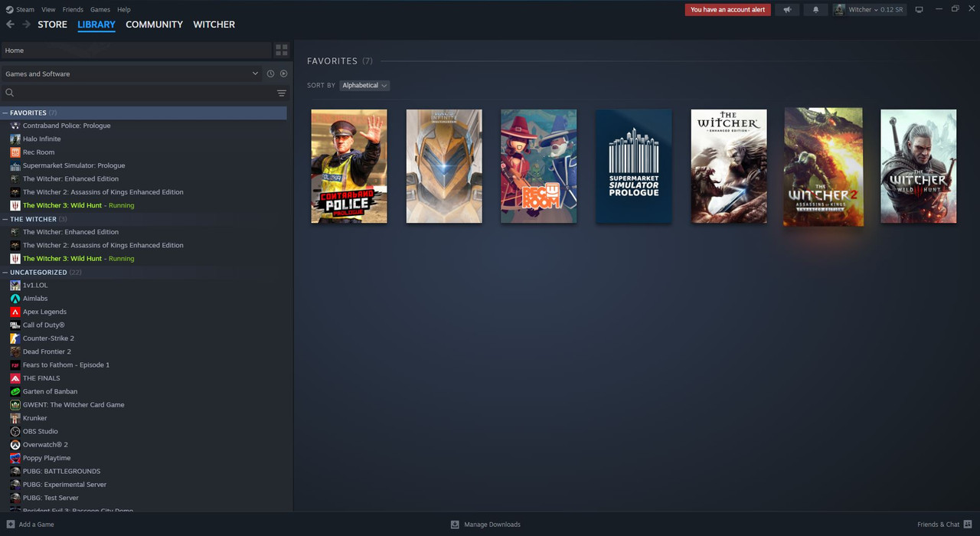Image resolution: width=980 pixels, height=536 pixels.
Task: Open the Witcher account dropdown
Action: pos(876,9)
